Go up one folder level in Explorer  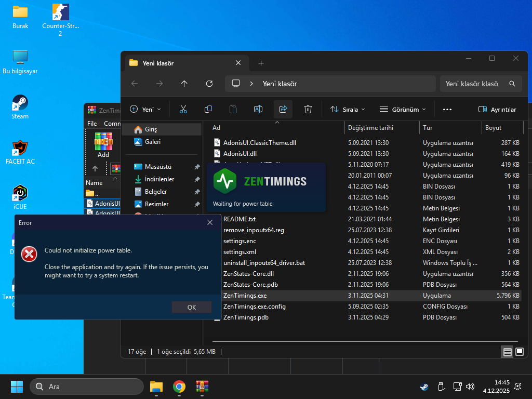184,84
